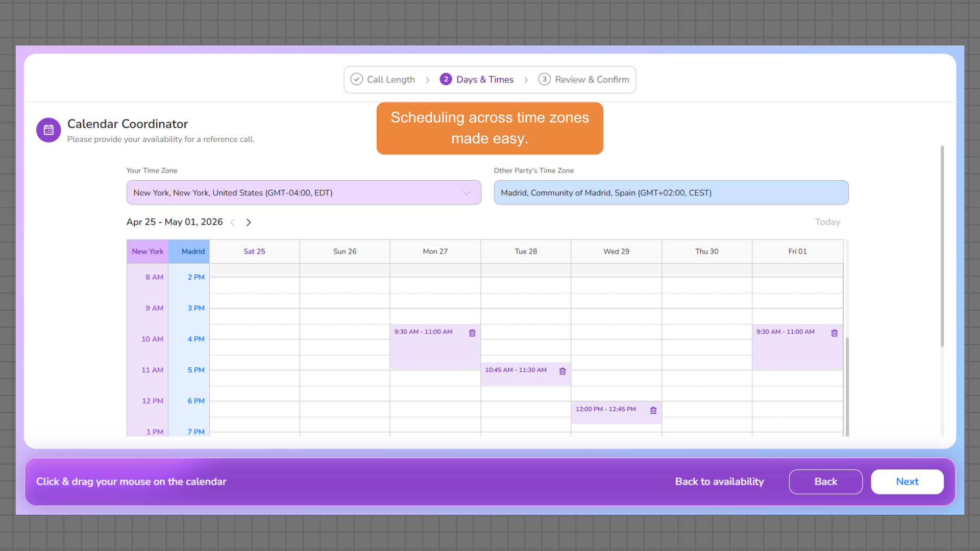
Task: Select the Thu 30 column header
Action: [x=706, y=252]
